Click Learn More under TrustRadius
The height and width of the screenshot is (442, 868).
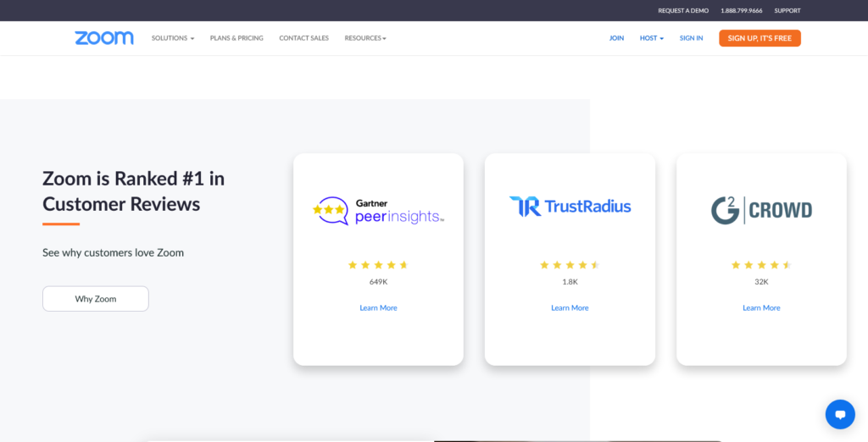[570, 307]
